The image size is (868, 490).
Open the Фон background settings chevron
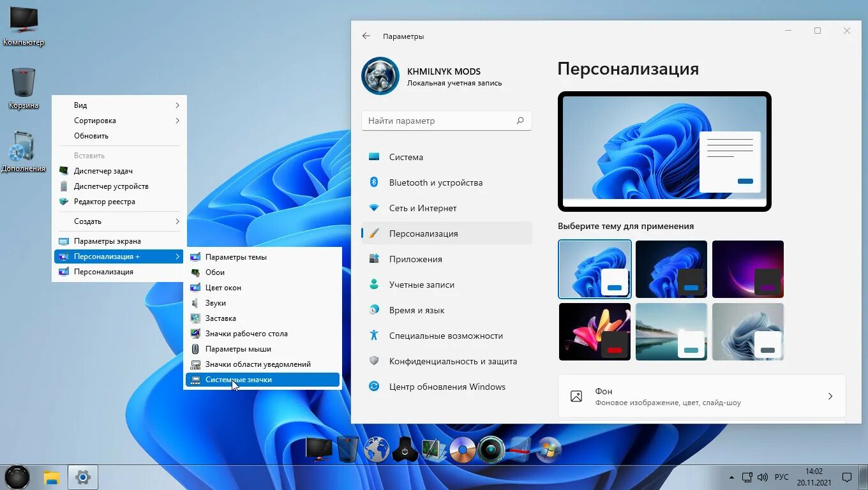pos(830,396)
